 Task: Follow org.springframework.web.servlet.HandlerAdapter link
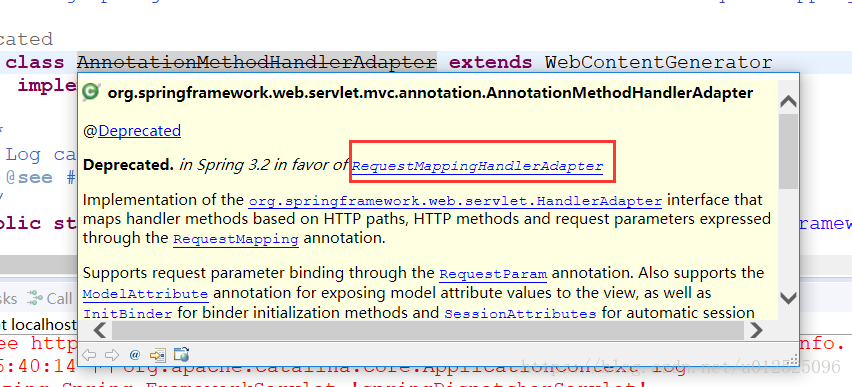(455, 201)
